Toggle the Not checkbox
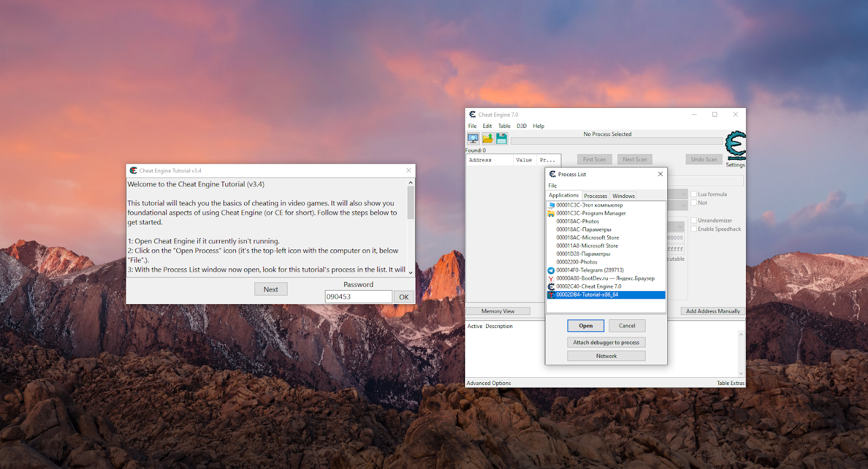The height and width of the screenshot is (469, 868). (693, 203)
